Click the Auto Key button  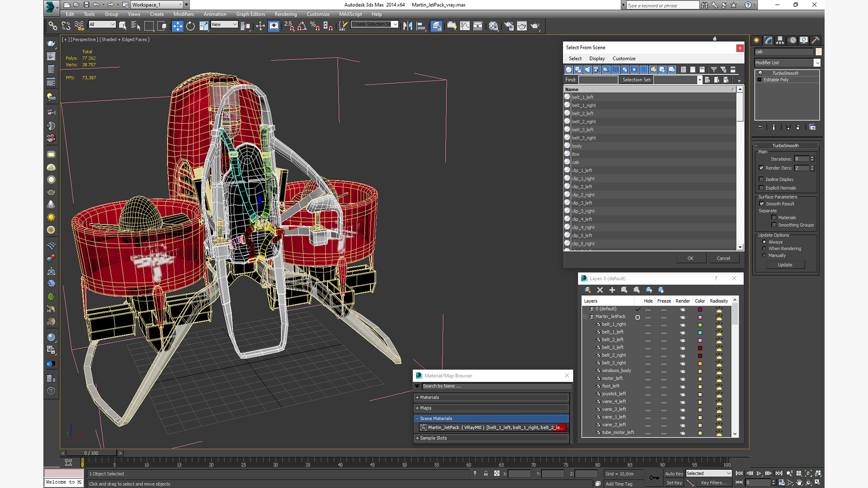pos(674,474)
